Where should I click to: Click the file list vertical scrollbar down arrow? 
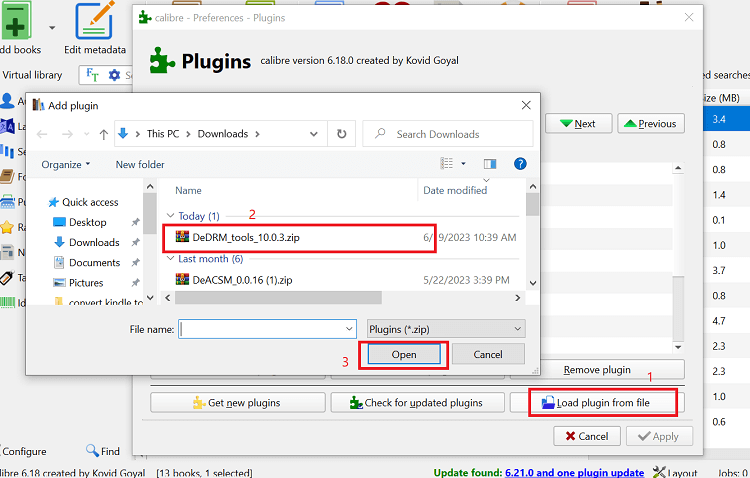click(x=533, y=283)
